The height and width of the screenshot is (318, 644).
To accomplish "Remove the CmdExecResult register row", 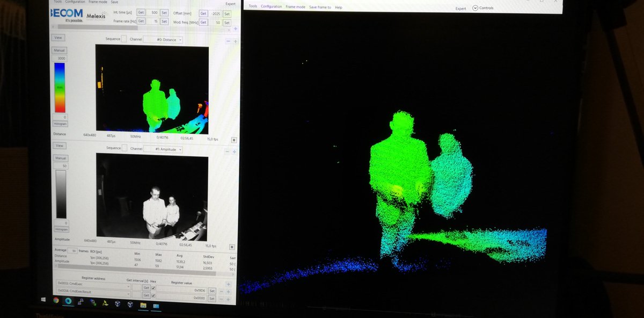I will 221,299.
